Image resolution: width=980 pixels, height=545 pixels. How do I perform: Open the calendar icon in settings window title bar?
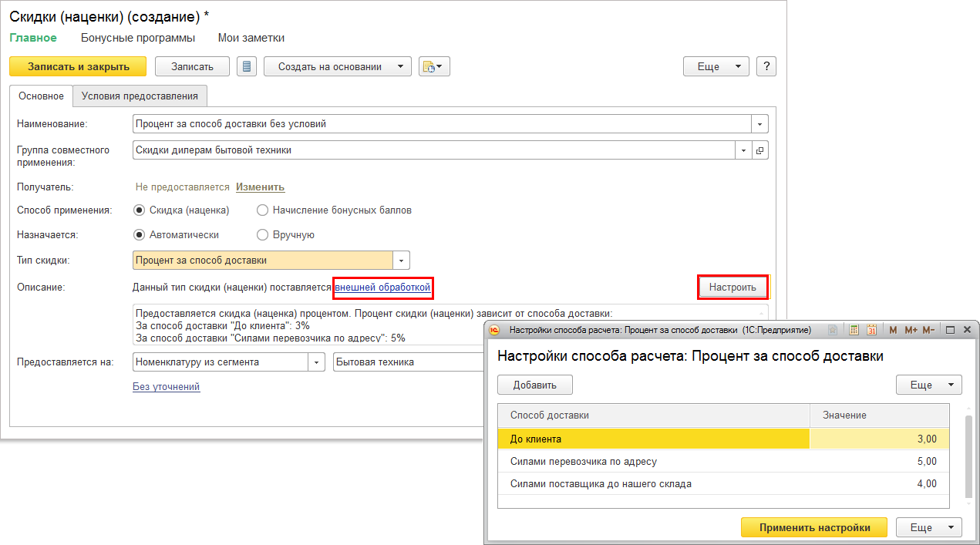coord(871,330)
